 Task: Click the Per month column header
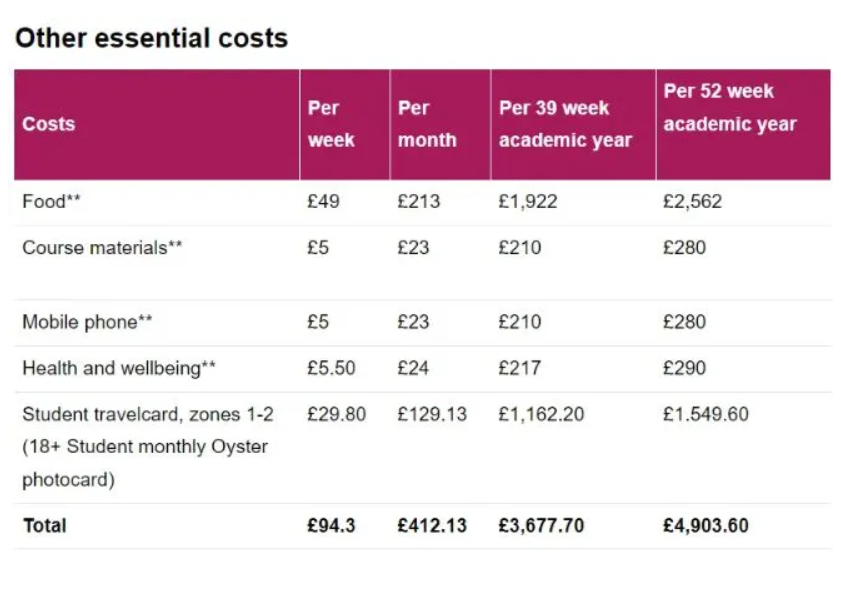click(x=427, y=124)
